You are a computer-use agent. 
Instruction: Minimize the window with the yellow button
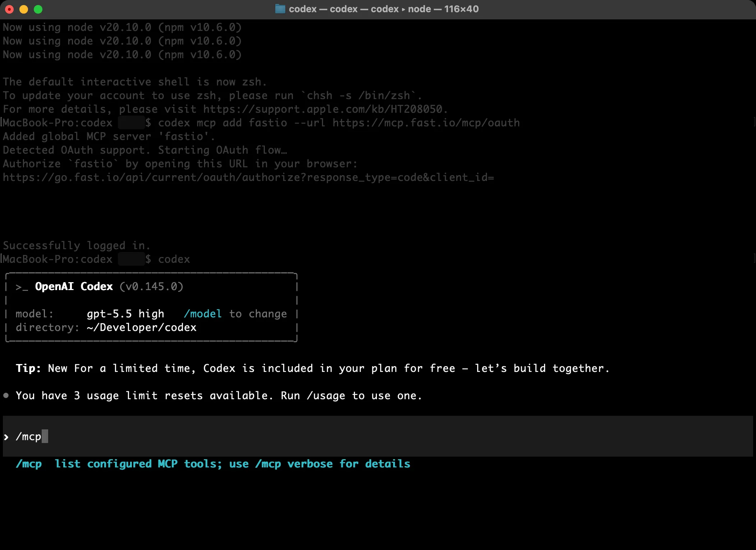coord(24,9)
